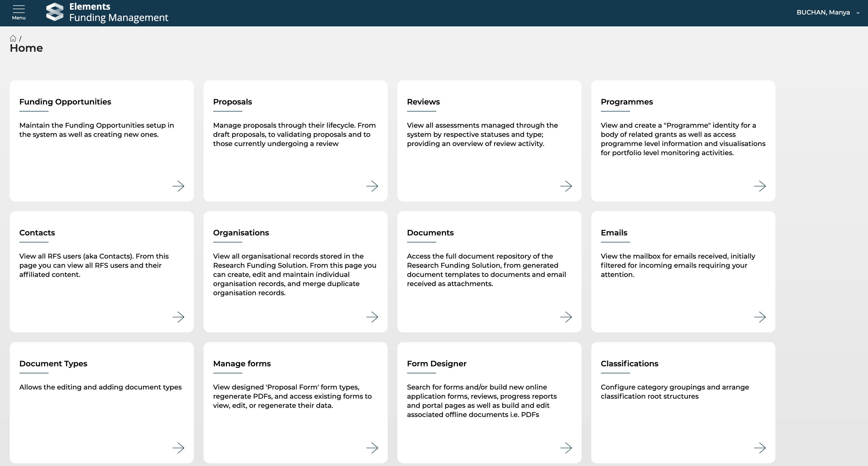This screenshot has height=466, width=868.
Task: Click the arrow on Reviews card
Action: pos(566,186)
